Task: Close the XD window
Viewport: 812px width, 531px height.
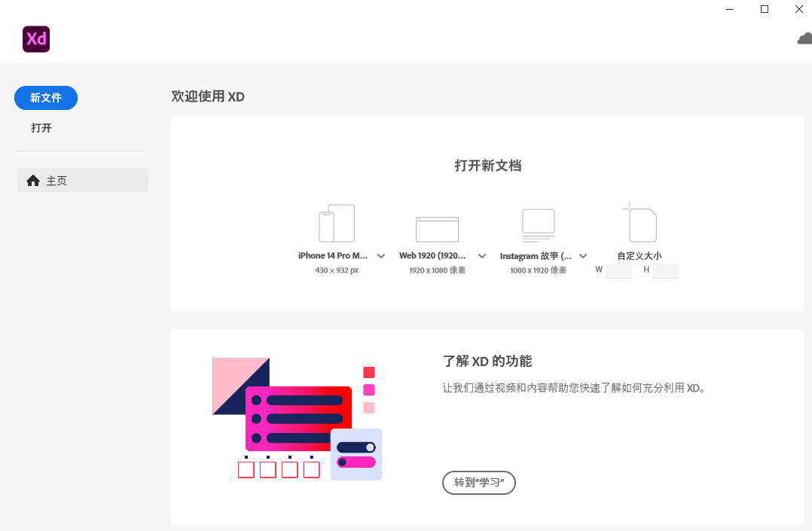Action: click(799, 9)
